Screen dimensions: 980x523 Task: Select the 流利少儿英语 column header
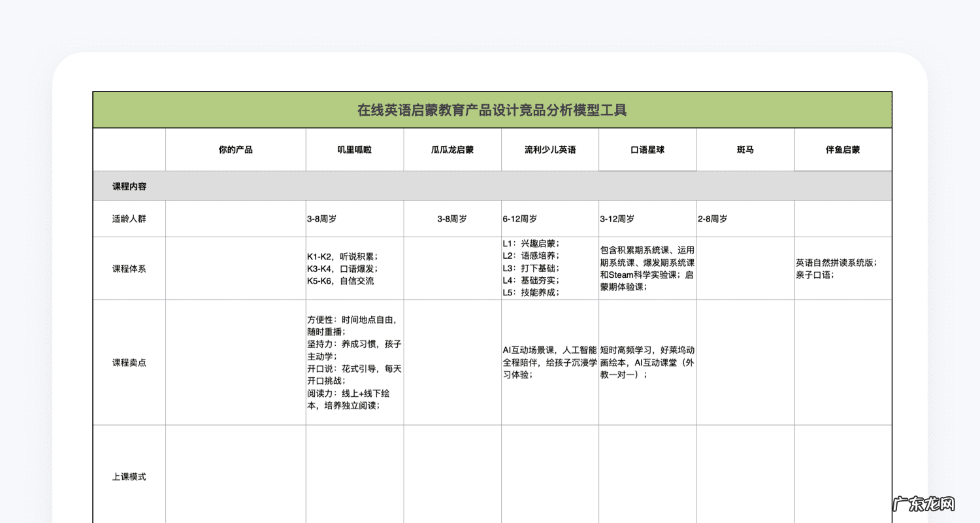coord(549,149)
